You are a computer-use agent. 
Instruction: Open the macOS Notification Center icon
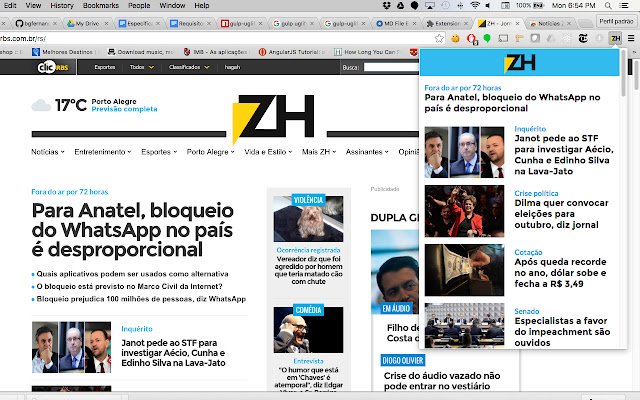624,5
